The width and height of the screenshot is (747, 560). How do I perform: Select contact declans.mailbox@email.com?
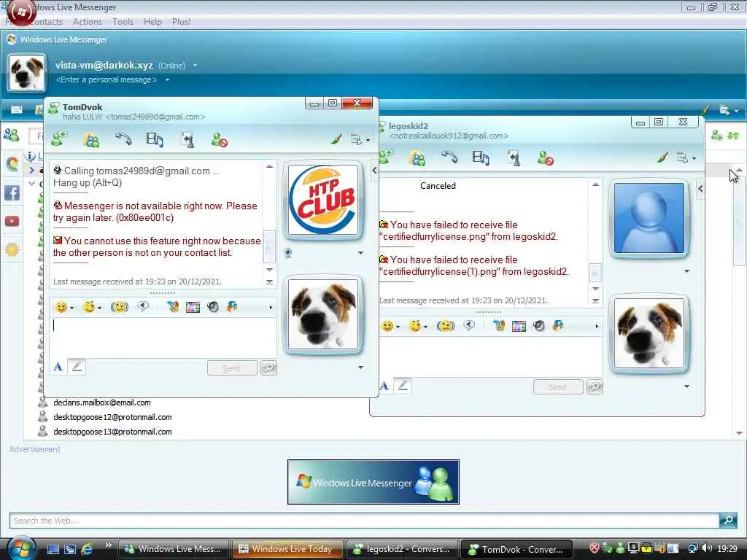tap(102, 402)
